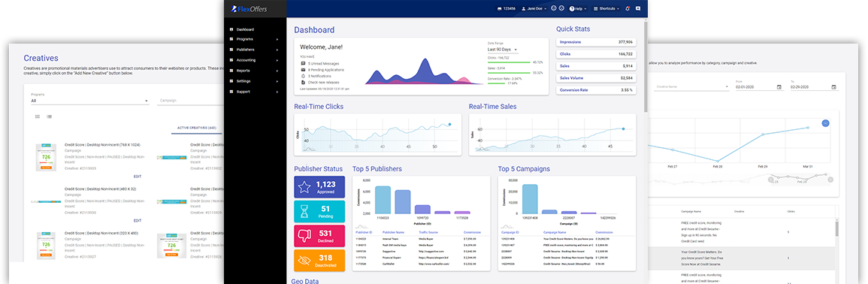Click the Declined publishers thumbs-down tile
Image resolution: width=868 pixels, height=284 pixels.
319,236
